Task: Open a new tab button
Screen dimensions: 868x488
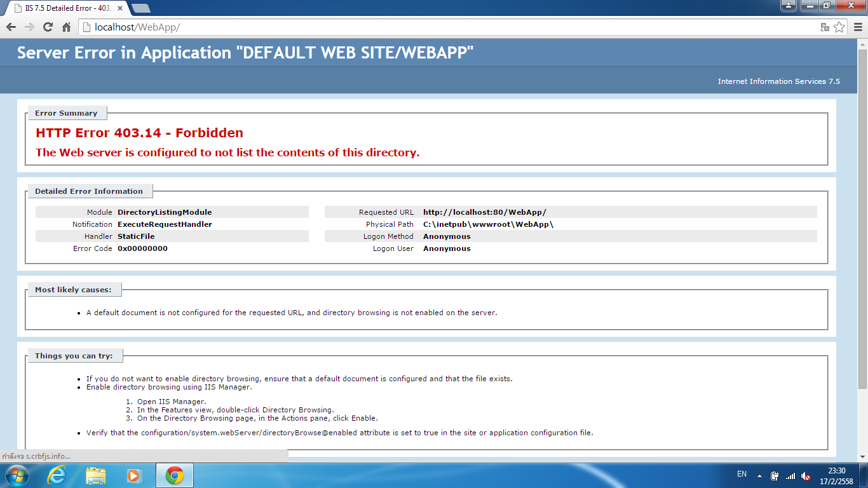Action: pos(141,8)
